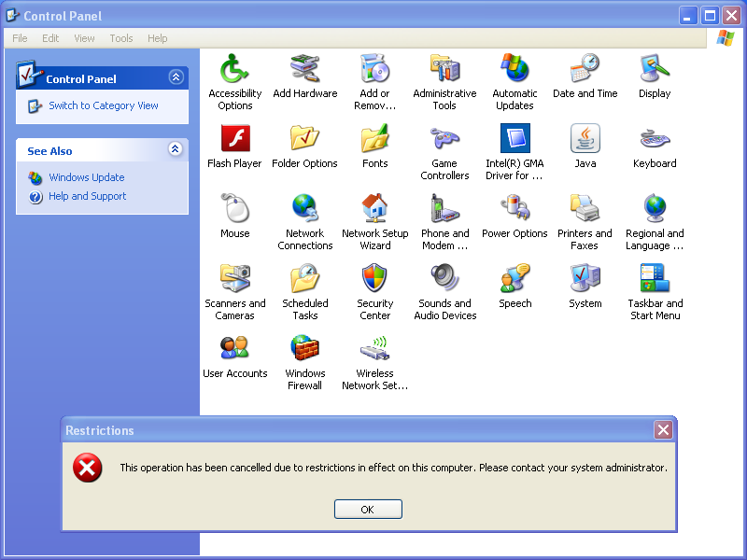Collapse the Control Panel sidebar section
This screenshot has height=560, width=747.
[176, 78]
